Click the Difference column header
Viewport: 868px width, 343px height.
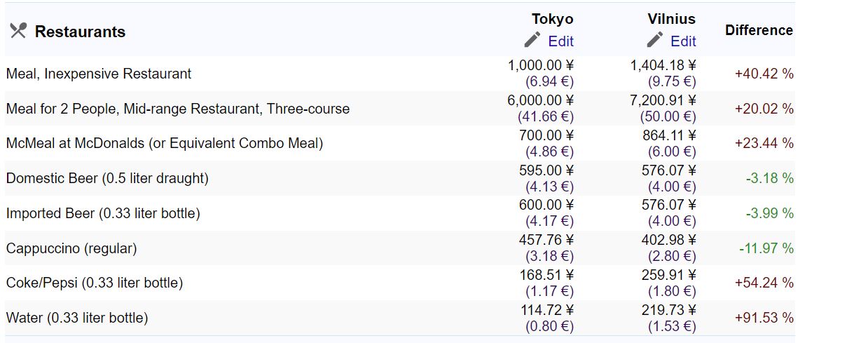[x=759, y=30]
